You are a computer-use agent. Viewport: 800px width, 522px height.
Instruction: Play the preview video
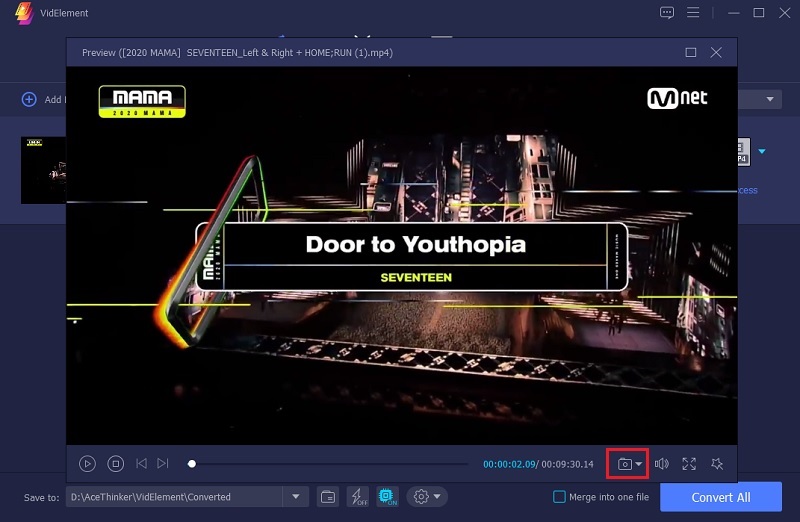click(87, 464)
